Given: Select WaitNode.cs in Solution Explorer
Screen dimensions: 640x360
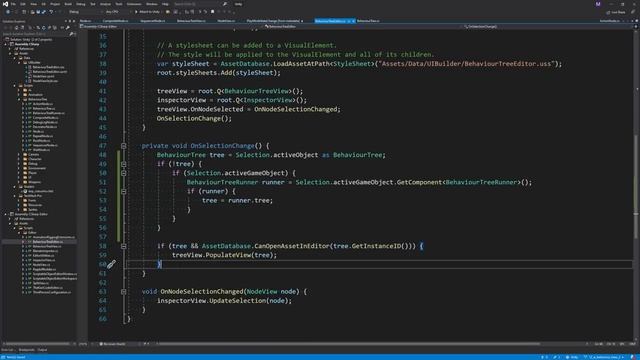Looking at the screenshot, I should point(41,150).
